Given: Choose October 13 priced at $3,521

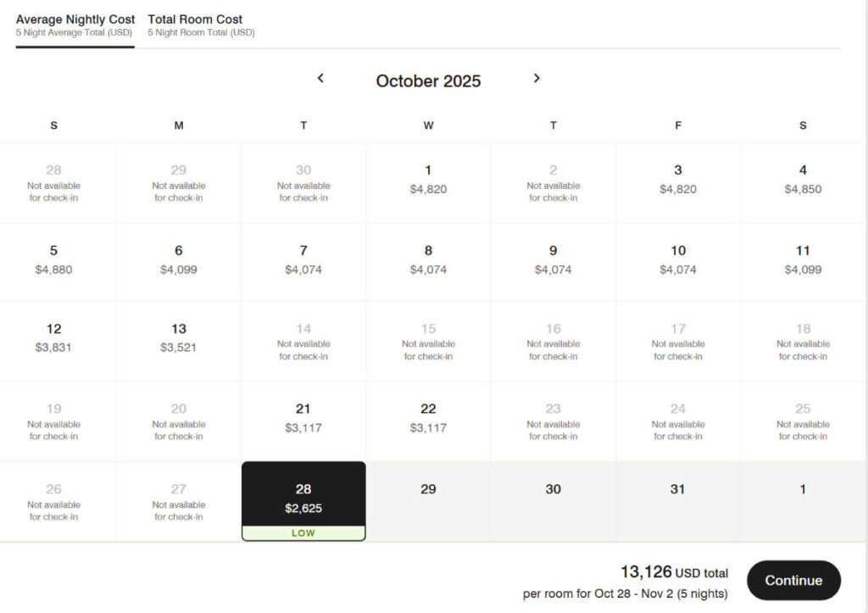Looking at the screenshot, I should (x=178, y=339).
